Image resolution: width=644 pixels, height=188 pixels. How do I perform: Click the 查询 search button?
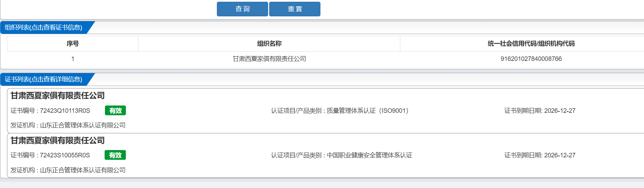[242, 9]
